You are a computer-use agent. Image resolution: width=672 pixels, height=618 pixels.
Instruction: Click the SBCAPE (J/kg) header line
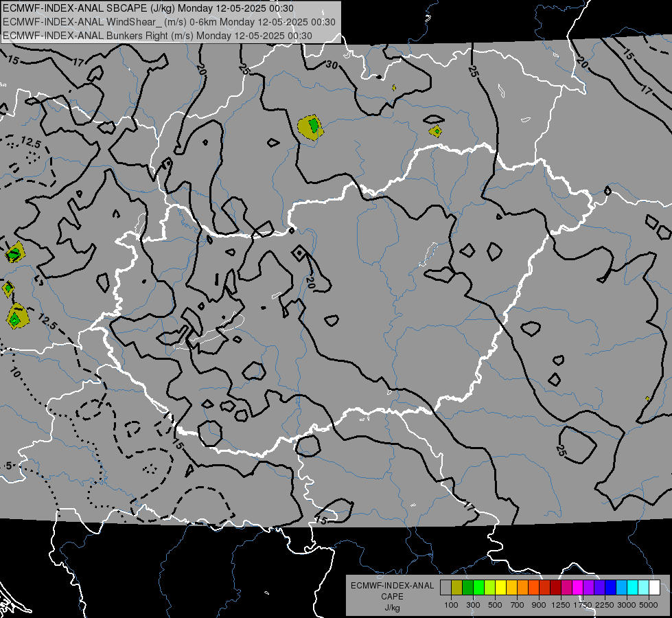point(148,8)
